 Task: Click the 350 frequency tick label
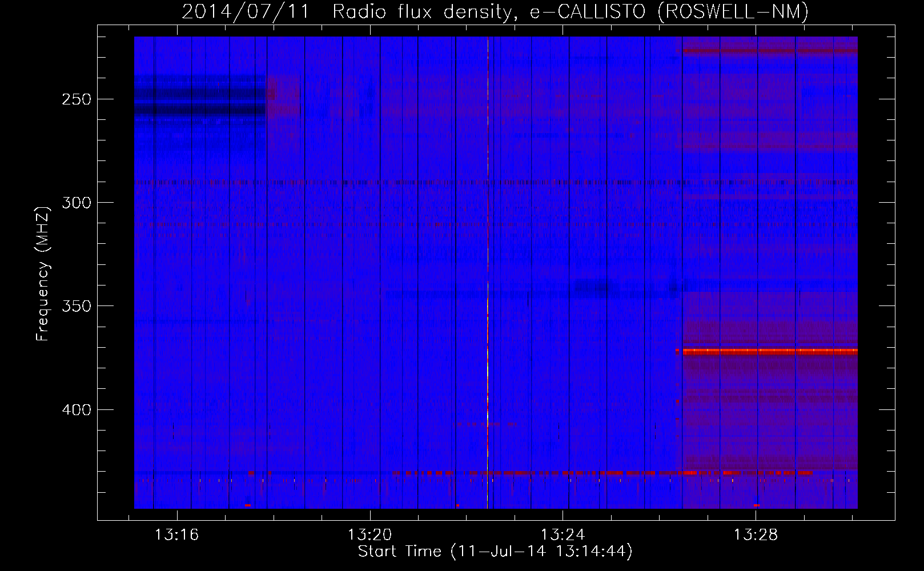coord(77,306)
